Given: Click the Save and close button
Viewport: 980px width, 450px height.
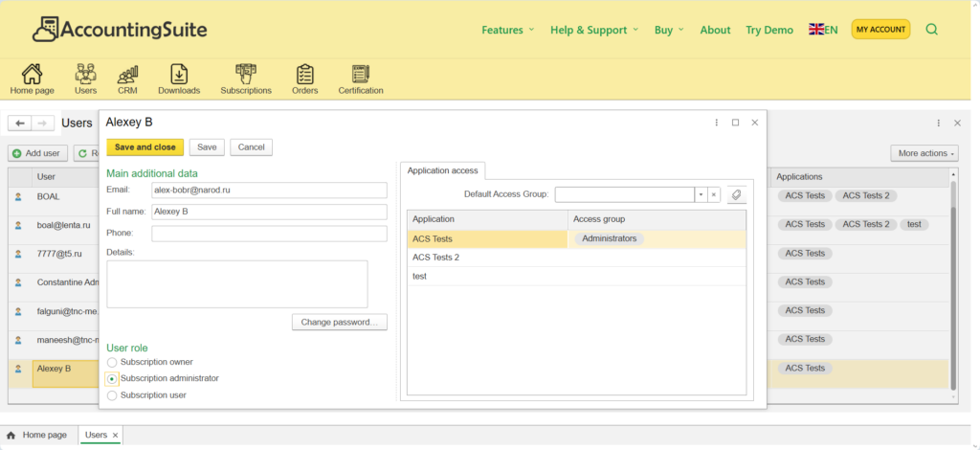Looking at the screenshot, I should pyautogui.click(x=145, y=146).
